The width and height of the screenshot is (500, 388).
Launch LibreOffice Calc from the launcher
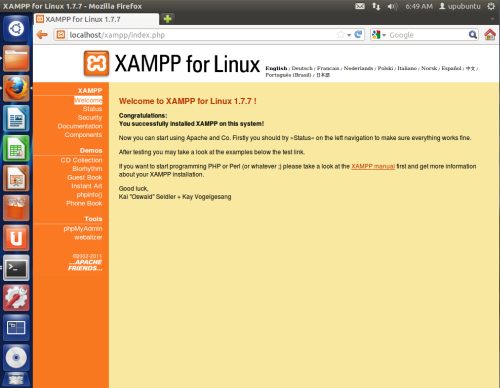click(x=16, y=148)
